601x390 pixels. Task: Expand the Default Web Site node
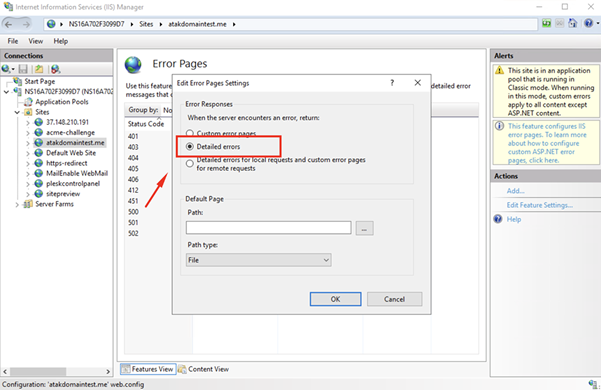(x=28, y=153)
